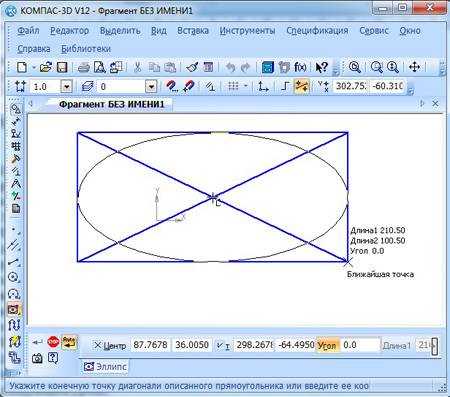Click the Print icon in the toolbar
Viewport: 450px width, 397px height.
[x=83, y=67]
